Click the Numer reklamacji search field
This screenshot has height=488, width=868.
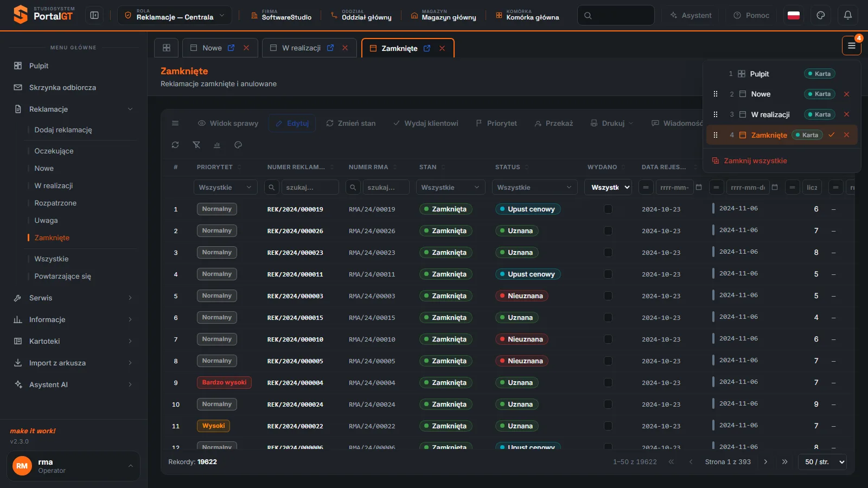pos(310,187)
